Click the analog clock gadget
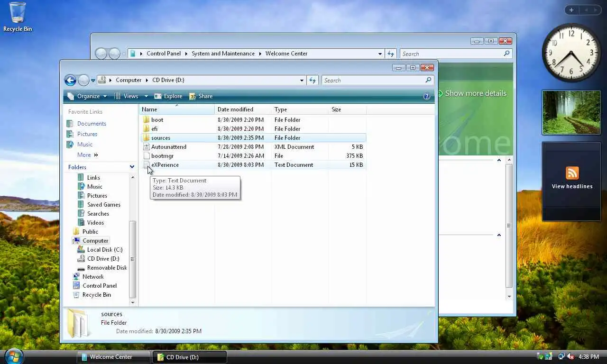 (571, 53)
